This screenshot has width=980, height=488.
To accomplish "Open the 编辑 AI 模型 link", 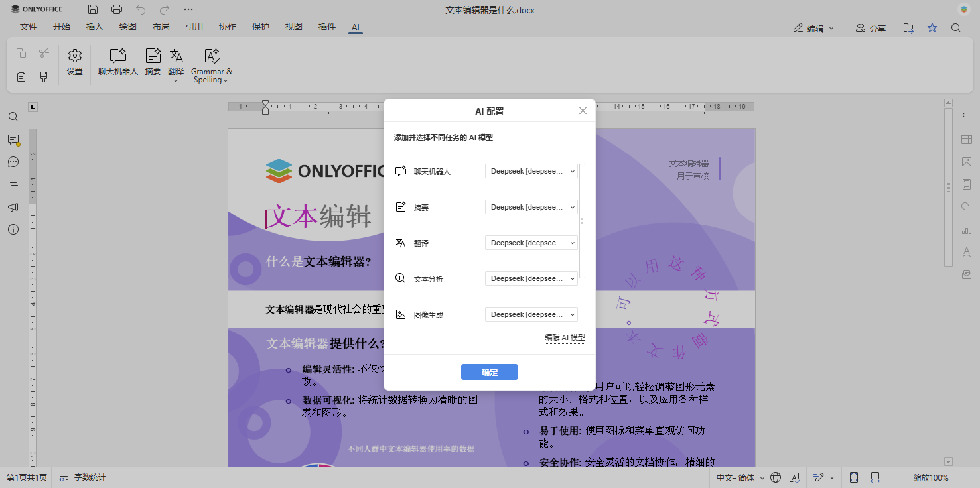I will [x=565, y=337].
